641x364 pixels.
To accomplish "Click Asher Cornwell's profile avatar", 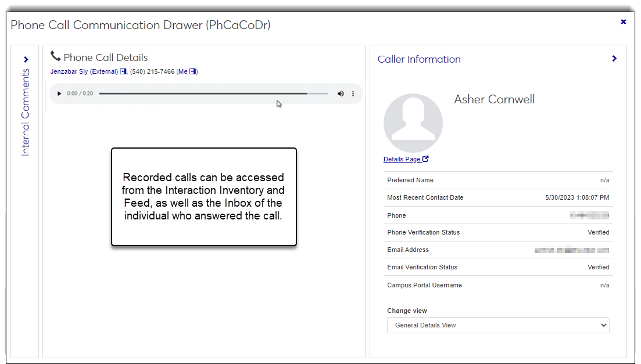I will (x=413, y=124).
